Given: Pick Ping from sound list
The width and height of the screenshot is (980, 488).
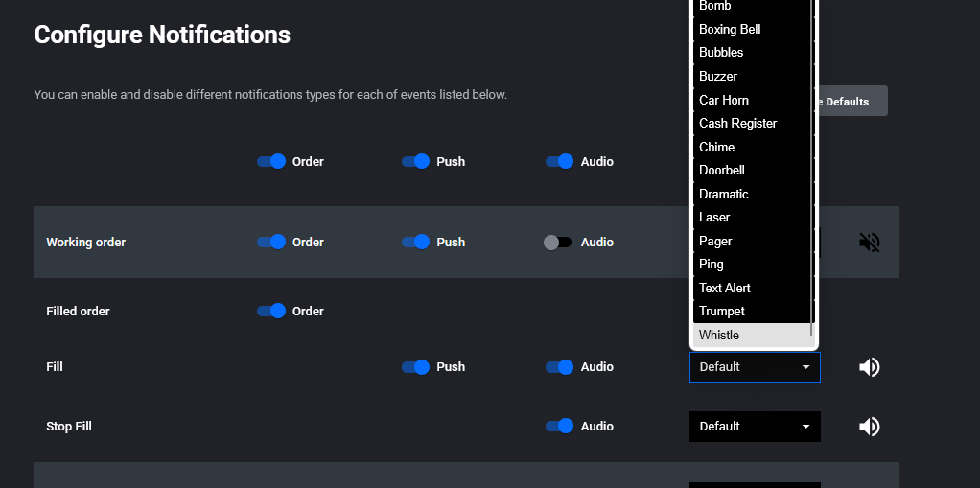Looking at the screenshot, I should pos(751,264).
